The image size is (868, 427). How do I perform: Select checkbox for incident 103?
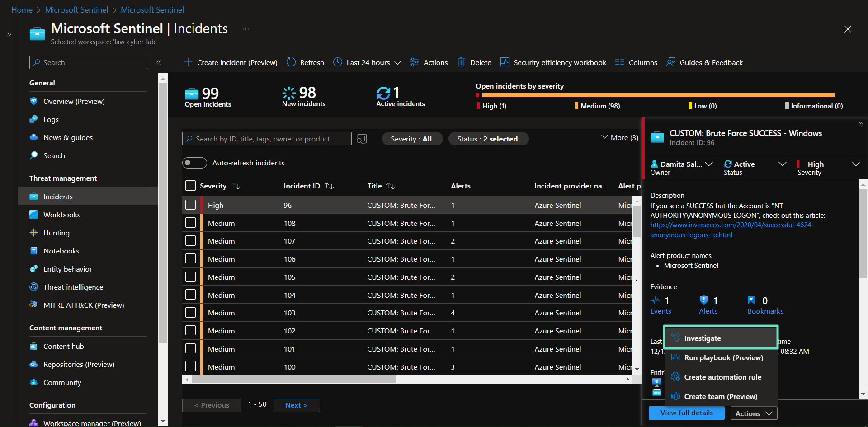click(191, 313)
